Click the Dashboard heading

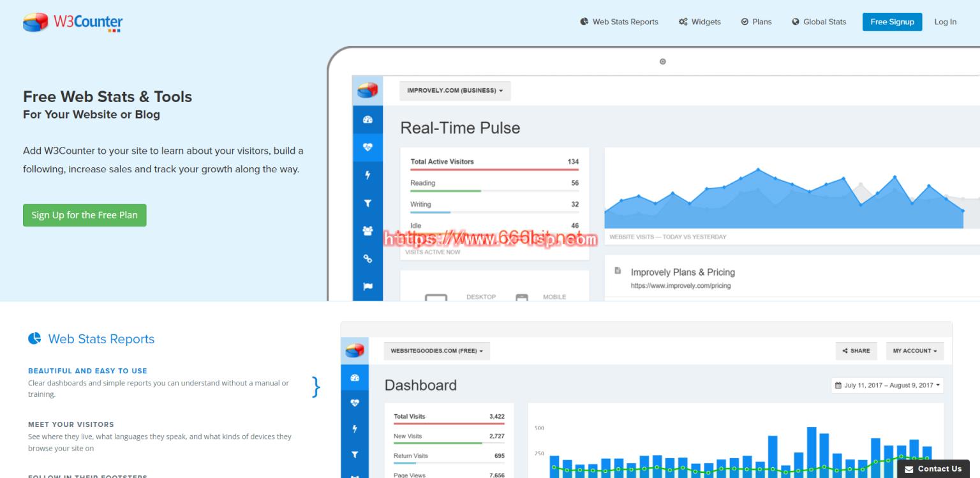pos(420,385)
